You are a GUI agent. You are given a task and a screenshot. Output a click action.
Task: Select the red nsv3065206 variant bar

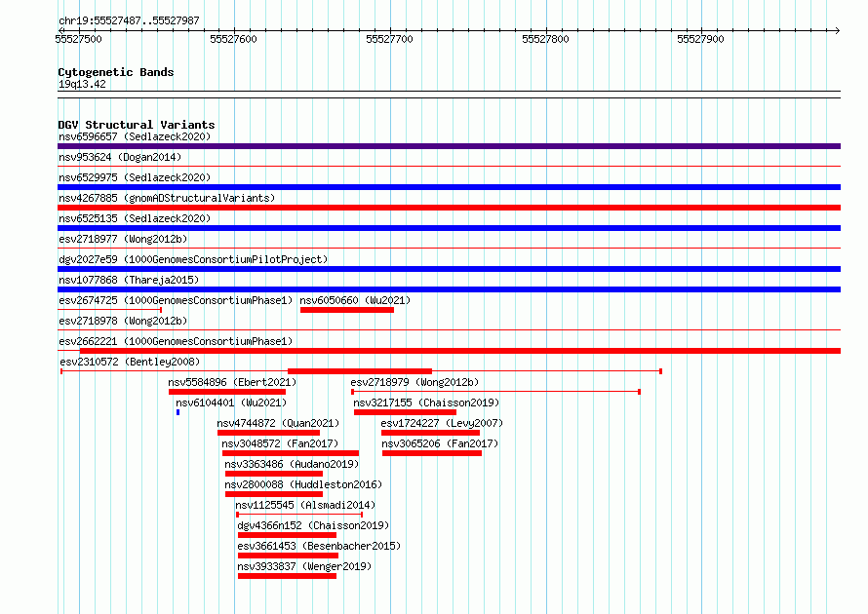pos(432,453)
